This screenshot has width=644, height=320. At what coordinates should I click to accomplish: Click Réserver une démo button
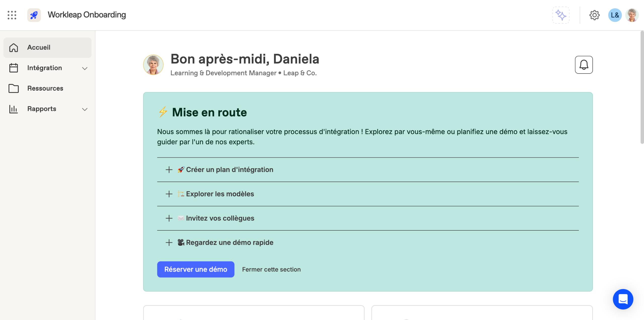click(195, 269)
